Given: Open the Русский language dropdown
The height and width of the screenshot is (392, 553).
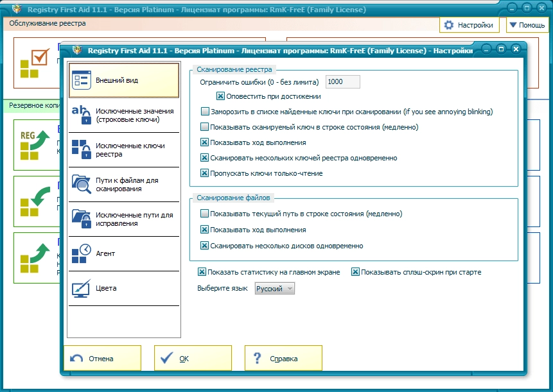Looking at the screenshot, I should point(274,289).
